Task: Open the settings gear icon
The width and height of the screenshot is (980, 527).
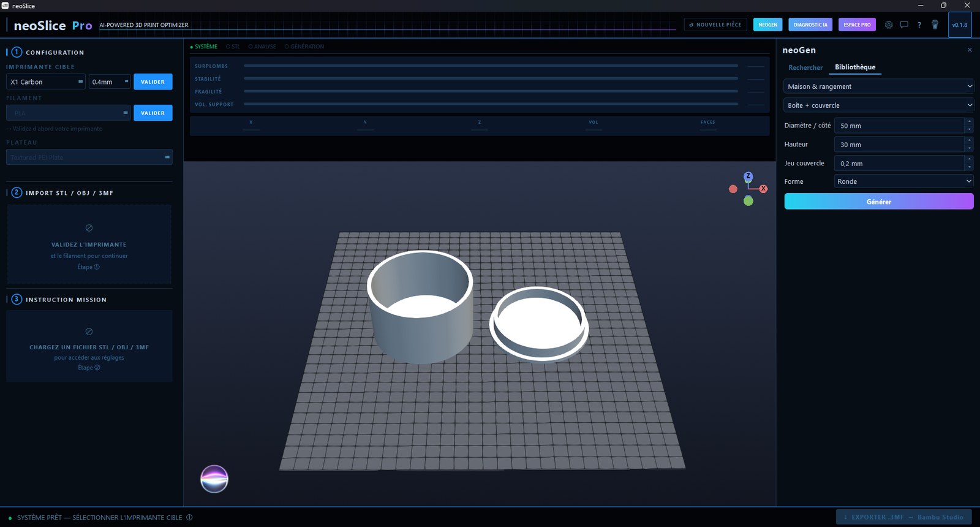Action: [x=889, y=25]
